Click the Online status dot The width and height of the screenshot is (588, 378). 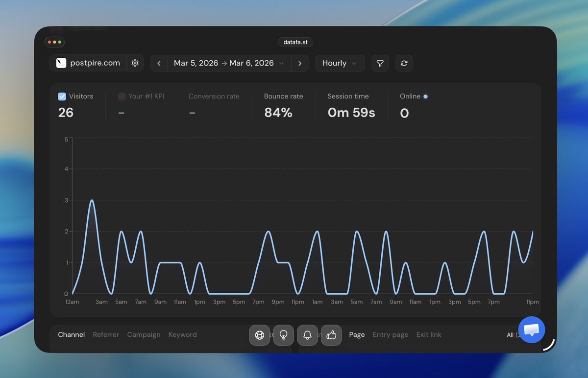click(x=425, y=96)
